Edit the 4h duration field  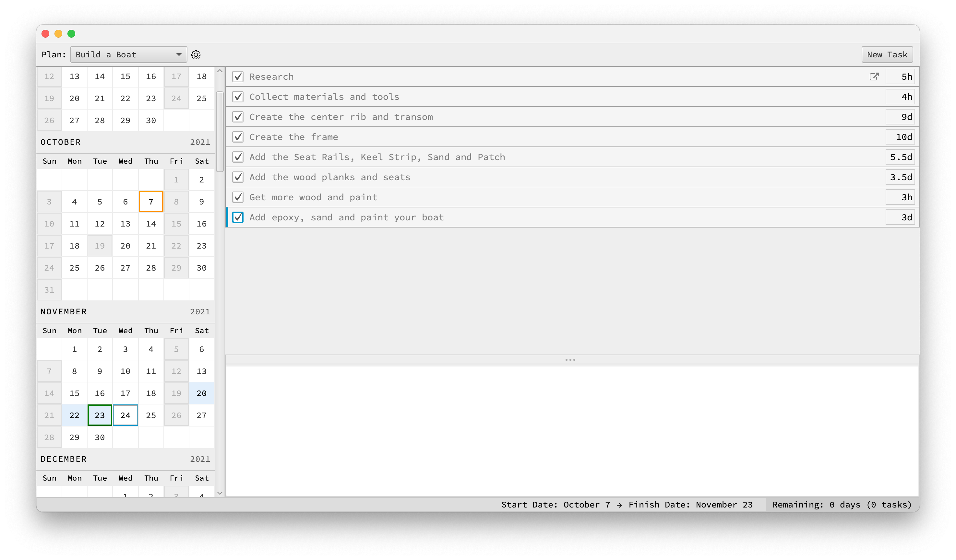point(900,97)
